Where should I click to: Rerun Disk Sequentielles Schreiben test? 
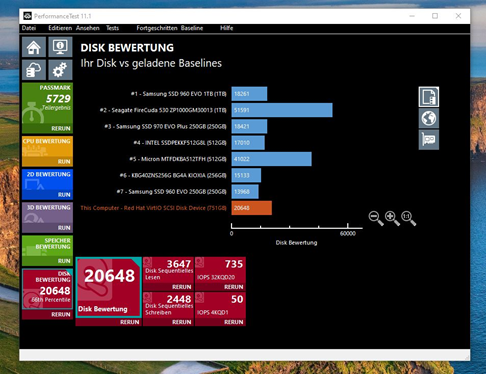[182, 322]
